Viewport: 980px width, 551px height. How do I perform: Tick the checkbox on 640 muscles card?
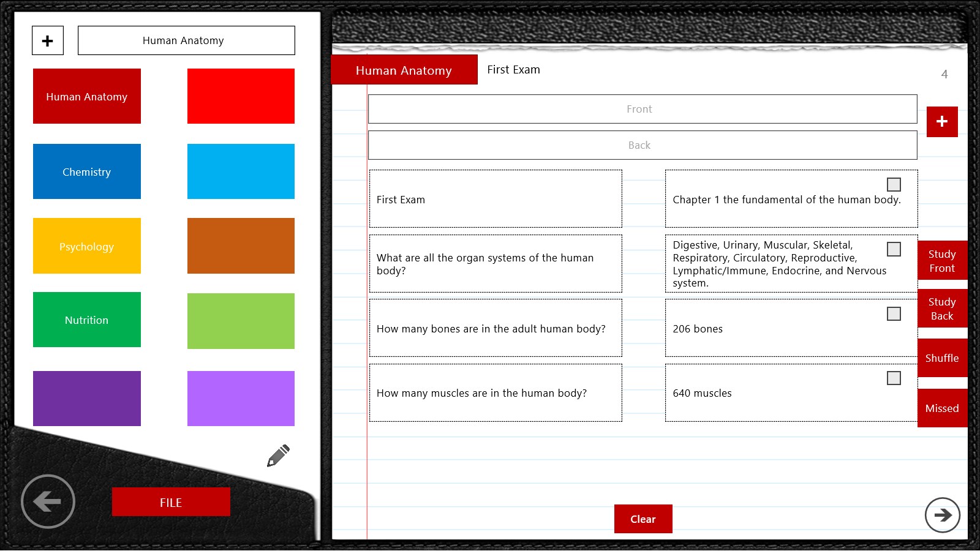point(894,378)
